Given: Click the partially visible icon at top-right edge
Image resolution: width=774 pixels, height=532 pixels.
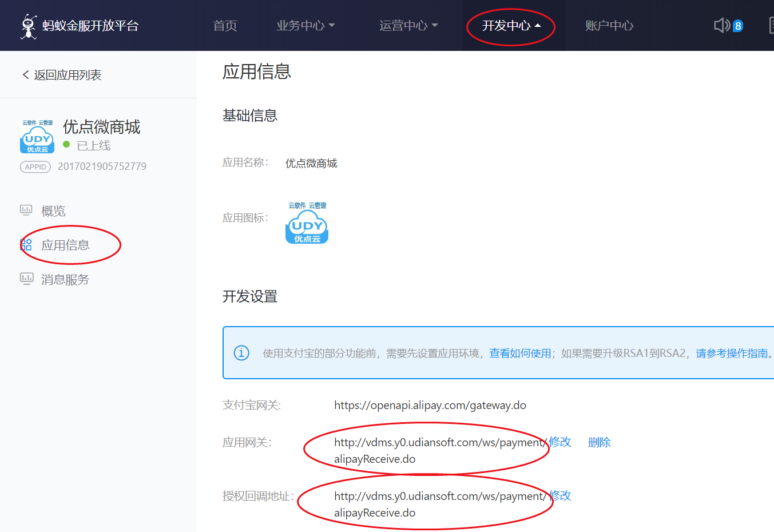Looking at the screenshot, I should pos(771,25).
